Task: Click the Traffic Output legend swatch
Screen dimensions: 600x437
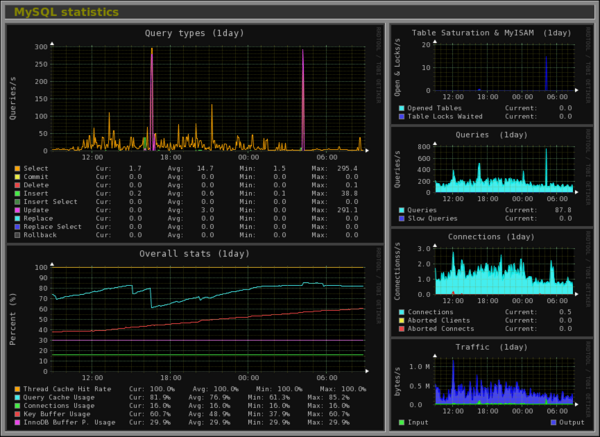Action: coord(553,422)
